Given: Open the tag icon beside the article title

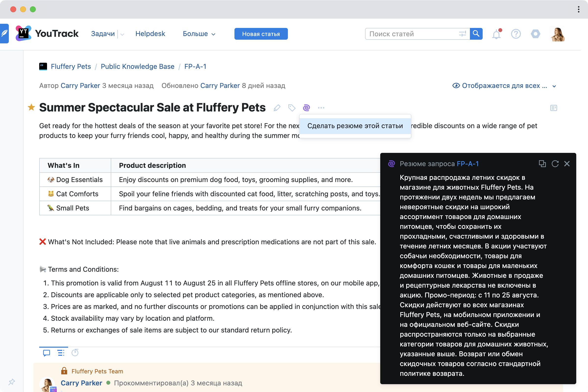Looking at the screenshot, I should [x=291, y=108].
